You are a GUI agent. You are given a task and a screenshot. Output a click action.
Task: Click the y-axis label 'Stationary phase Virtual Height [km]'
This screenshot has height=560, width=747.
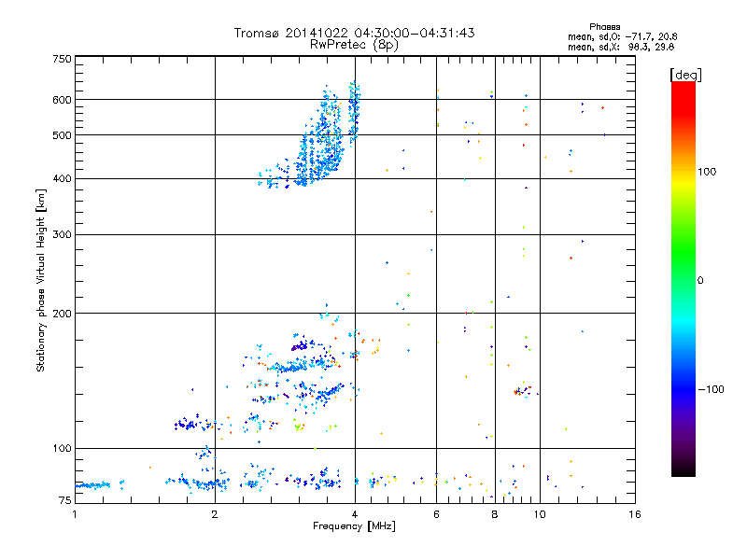40,281
